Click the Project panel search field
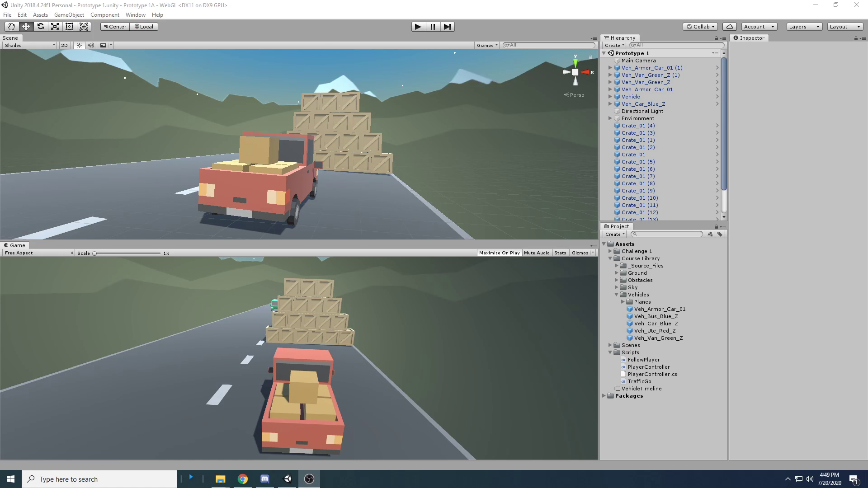 coord(667,234)
